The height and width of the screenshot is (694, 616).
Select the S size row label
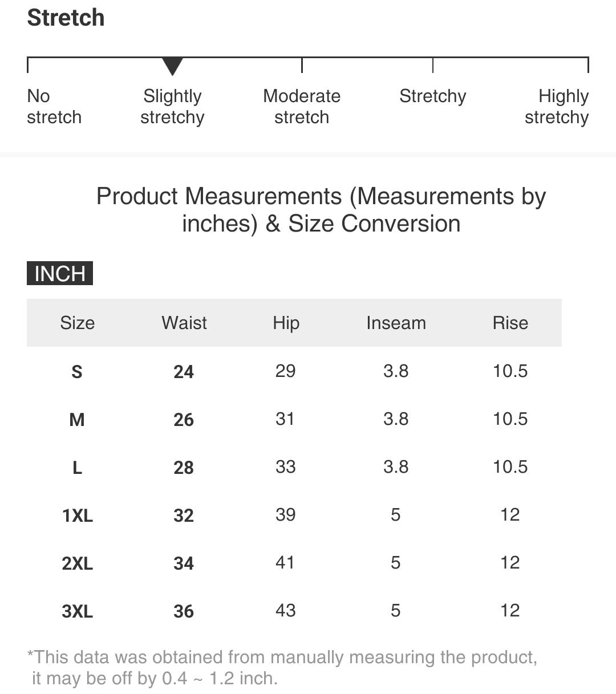point(77,372)
